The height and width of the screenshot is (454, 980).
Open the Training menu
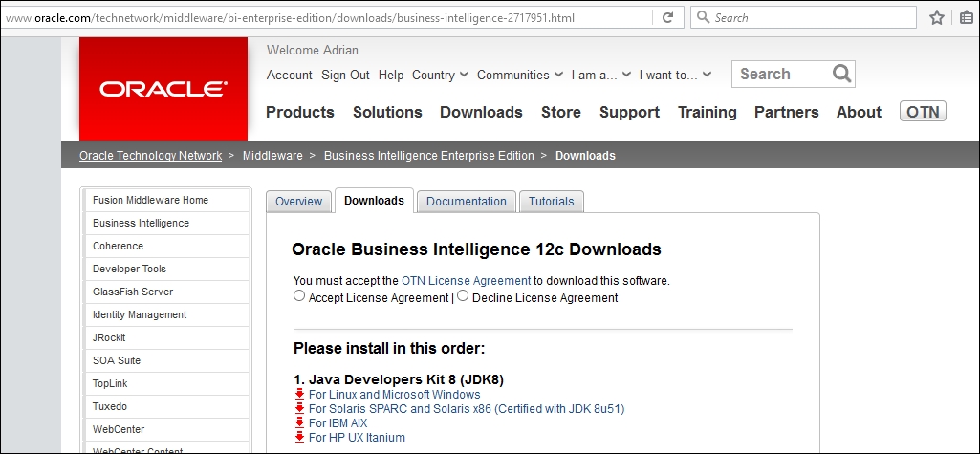coord(707,113)
